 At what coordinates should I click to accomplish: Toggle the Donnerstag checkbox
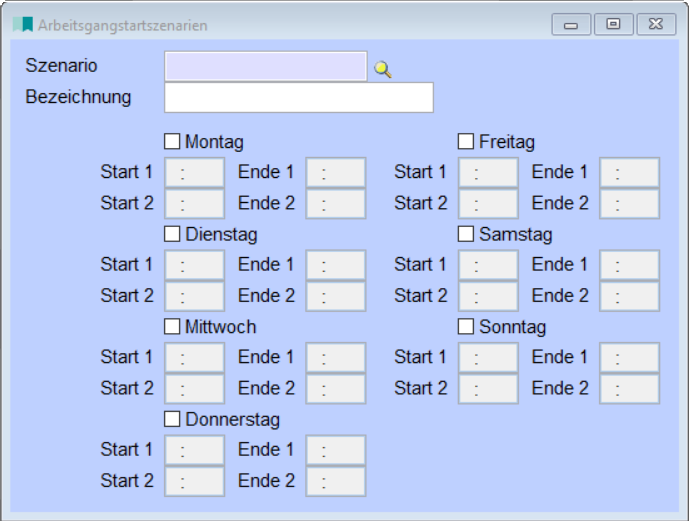[172, 419]
